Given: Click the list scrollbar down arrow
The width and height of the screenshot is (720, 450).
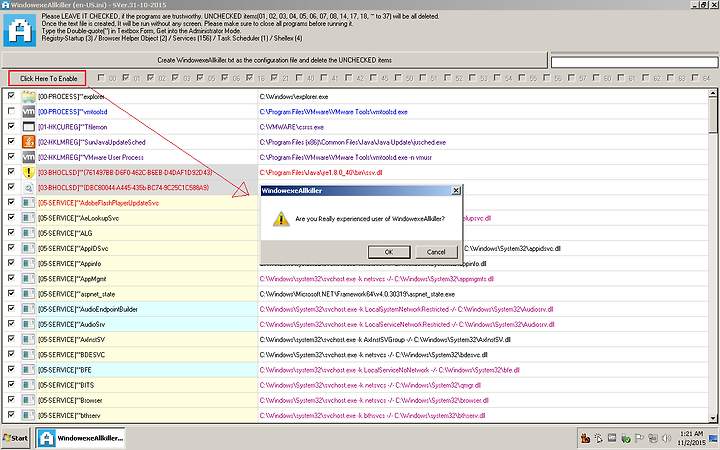Looking at the screenshot, I should click(713, 418).
